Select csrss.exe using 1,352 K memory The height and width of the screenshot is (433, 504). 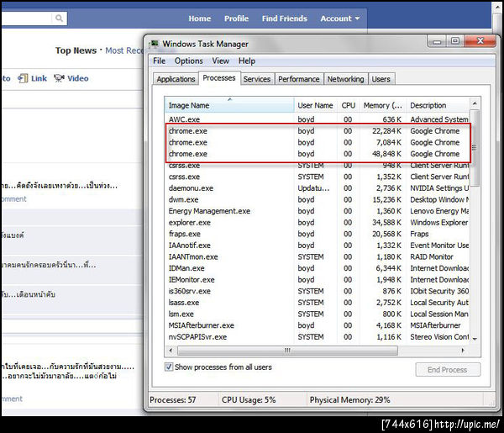pos(317,177)
